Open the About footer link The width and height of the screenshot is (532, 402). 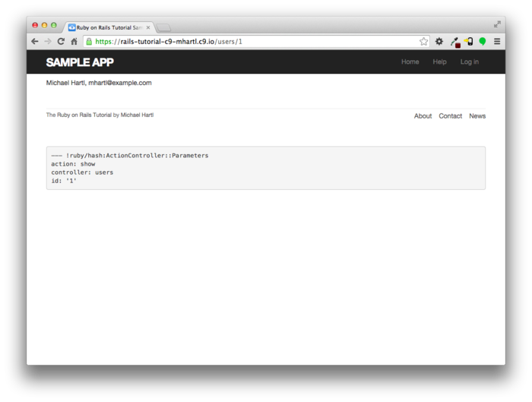(423, 116)
